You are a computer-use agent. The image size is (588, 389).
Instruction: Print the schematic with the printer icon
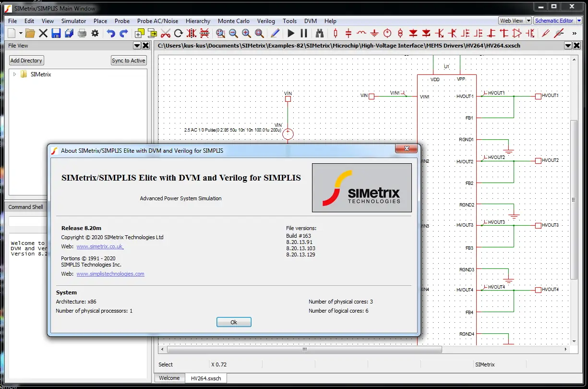click(82, 33)
